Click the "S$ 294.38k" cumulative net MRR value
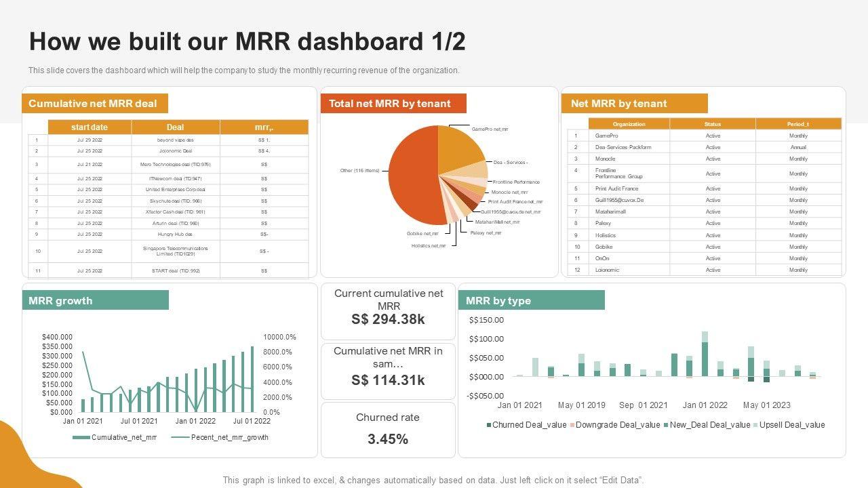The height and width of the screenshot is (488, 868). coord(388,319)
